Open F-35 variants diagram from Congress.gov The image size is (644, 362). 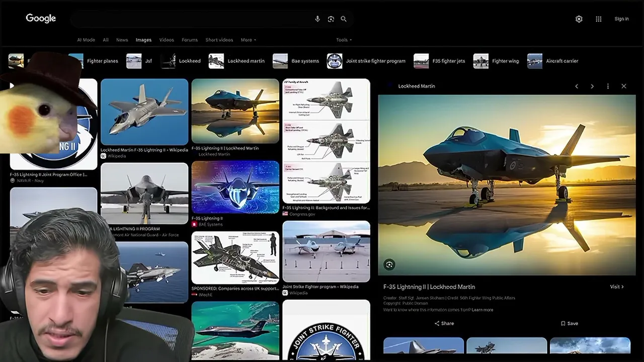pos(326,140)
